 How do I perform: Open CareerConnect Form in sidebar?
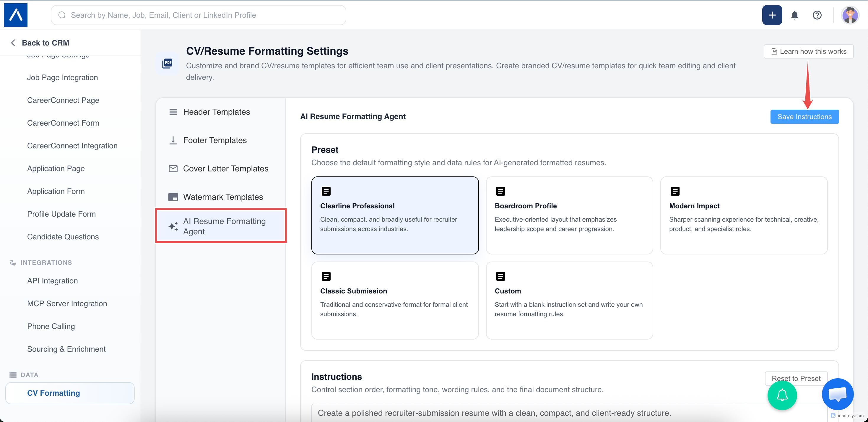[63, 123]
